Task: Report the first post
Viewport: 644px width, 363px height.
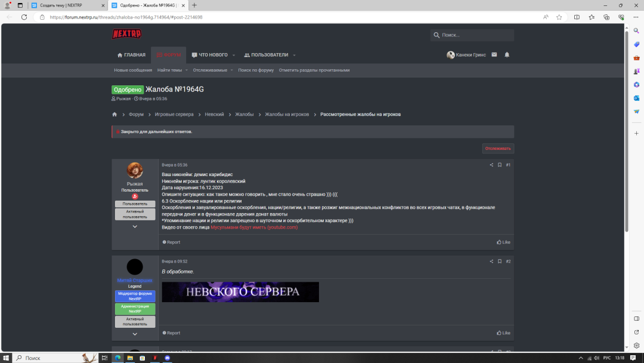Action: 171,242
